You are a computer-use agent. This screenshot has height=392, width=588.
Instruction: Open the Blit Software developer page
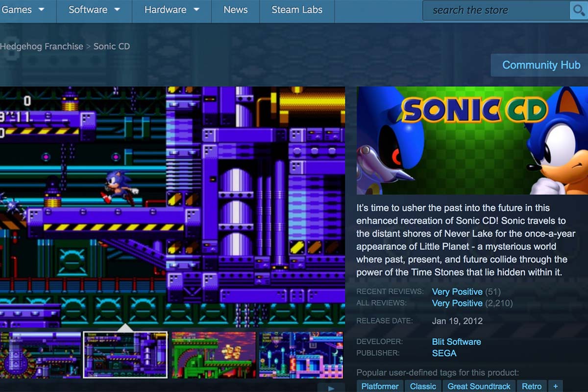pyautogui.click(x=456, y=342)
